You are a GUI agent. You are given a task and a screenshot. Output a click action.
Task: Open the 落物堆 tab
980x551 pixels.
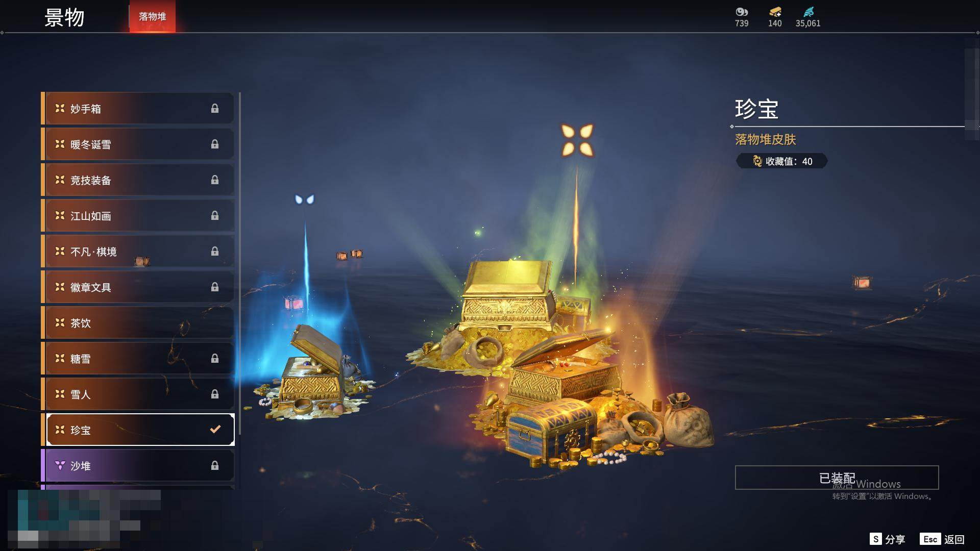click(152, 16)
